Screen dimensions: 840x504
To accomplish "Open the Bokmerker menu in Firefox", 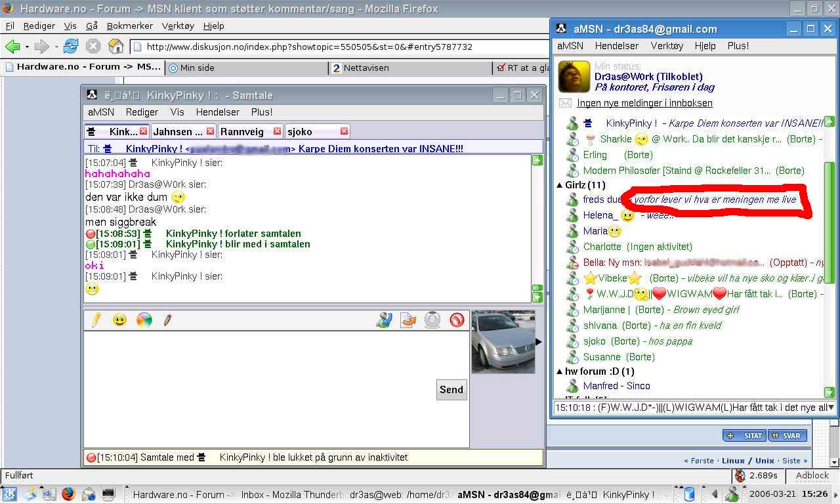I will click(x=129, y=26).
